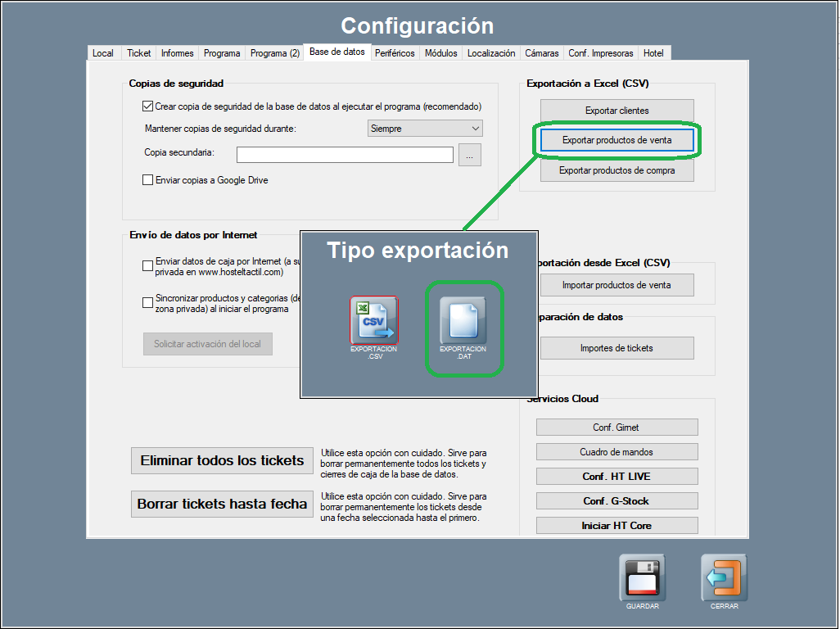The height and width of the screenshot is (629, 840).
Task: Check Sincronizar productos y categorias option
Action: [x=148, y=303]
